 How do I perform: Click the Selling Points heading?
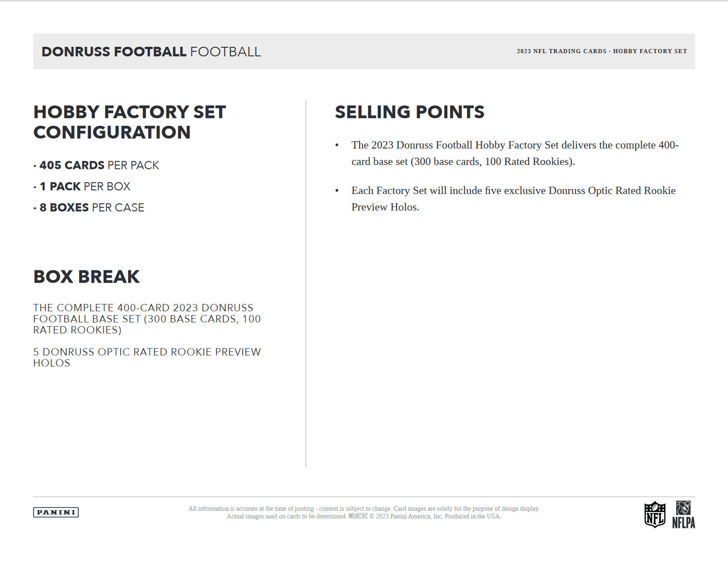click(410, 112)
